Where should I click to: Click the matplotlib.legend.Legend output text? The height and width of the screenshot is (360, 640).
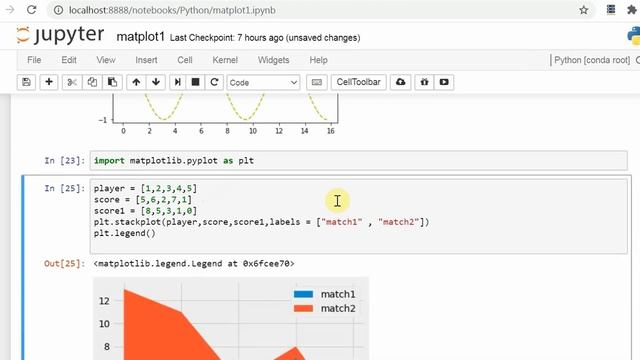[x=194, y=264]
